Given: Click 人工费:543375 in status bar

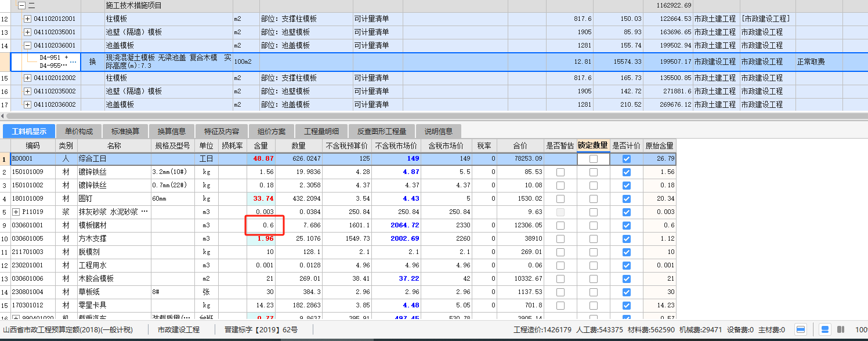Looking at the screenshot, I should tap(599, 329).
